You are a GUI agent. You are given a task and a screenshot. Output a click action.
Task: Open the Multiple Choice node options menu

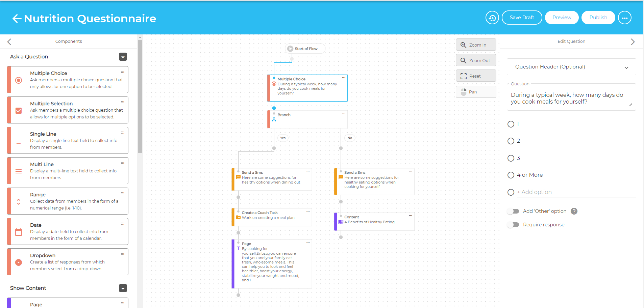point(344,78)
